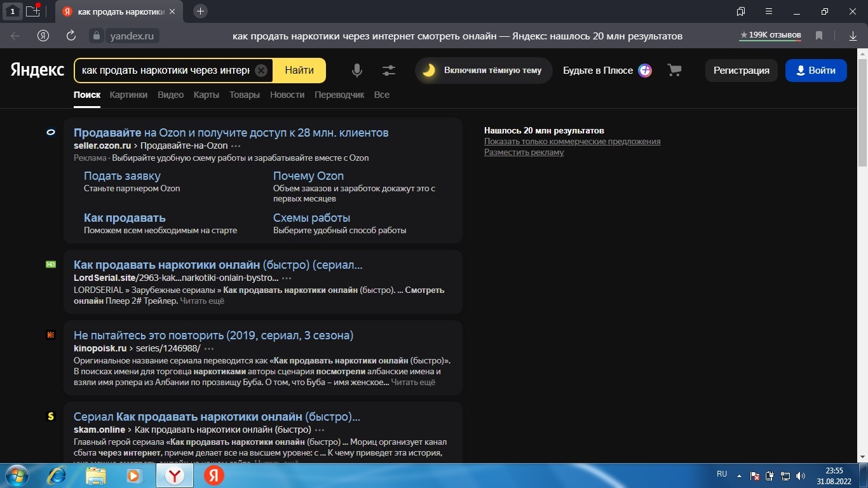Image resolution: width=868 pixels, height=488 pixels.
Task: Open the shopping cart icon
Action: [x=674, y=71]
